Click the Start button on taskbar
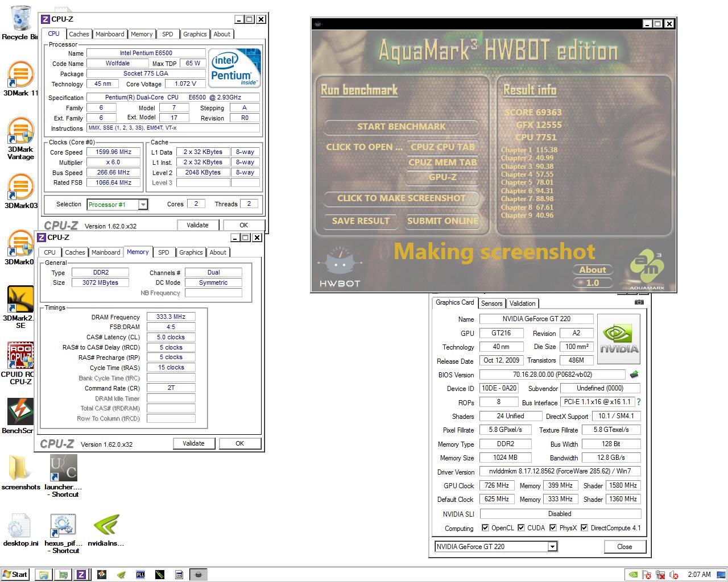The height and width of the screenshot is (582, 728). [15, 575]
